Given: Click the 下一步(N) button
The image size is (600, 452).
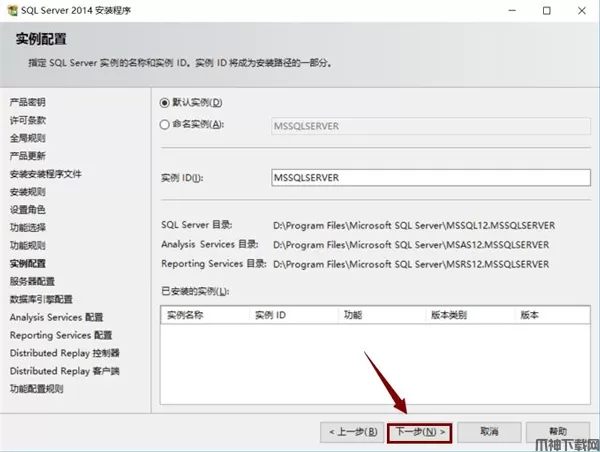Looking at the screenshot, I should (420, 432).
